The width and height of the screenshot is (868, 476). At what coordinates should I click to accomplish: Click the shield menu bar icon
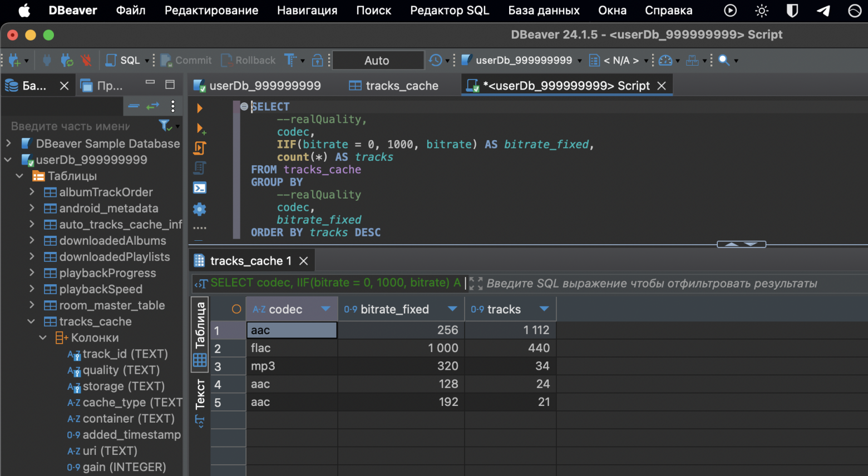point(792,11)
